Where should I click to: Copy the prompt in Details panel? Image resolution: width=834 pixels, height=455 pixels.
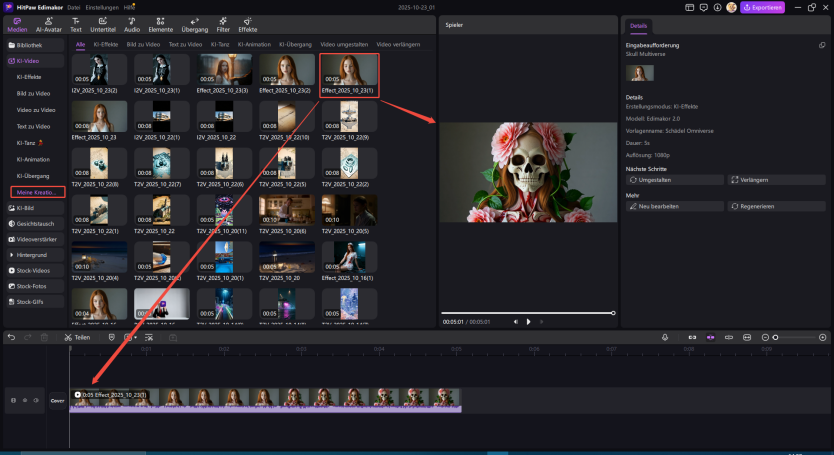pos(822,45)
